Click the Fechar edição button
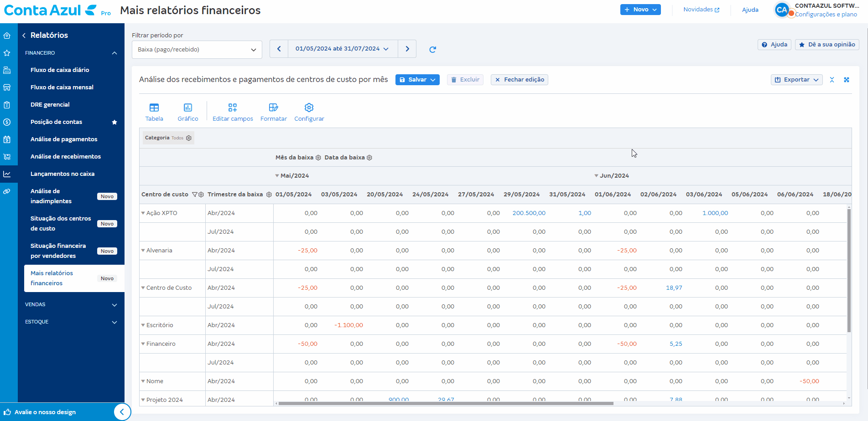Screen dimensions: 868x421 point(520,80)
